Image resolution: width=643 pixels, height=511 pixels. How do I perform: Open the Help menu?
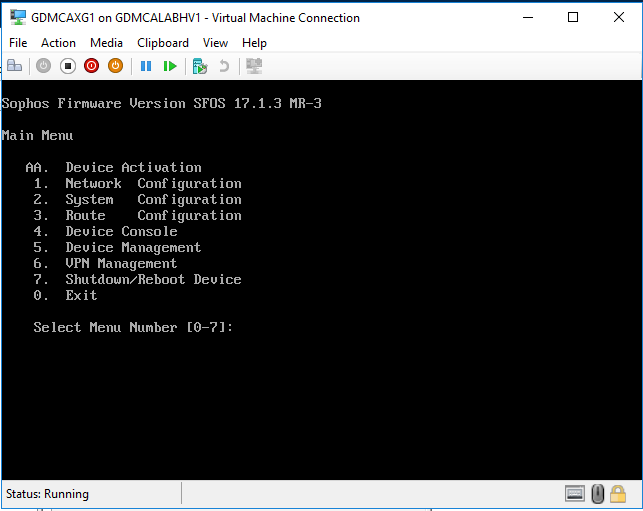[x=254, y=43]
